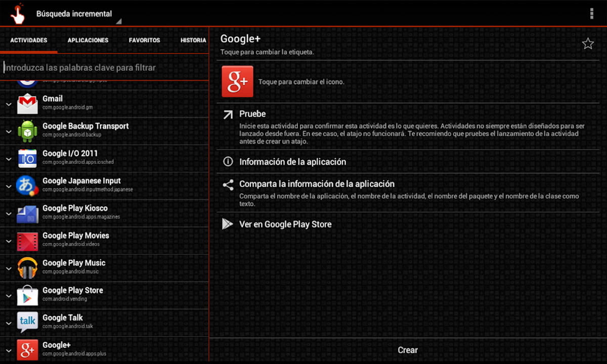Select the Google I/O 2011 icon
Screen dimensions: 607x364
pos(27,158)
